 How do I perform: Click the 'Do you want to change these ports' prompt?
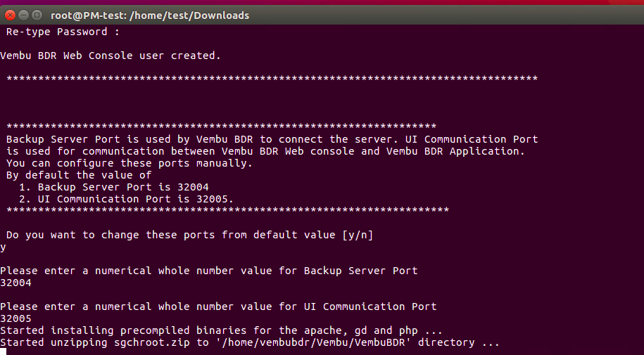click(190, 235)
